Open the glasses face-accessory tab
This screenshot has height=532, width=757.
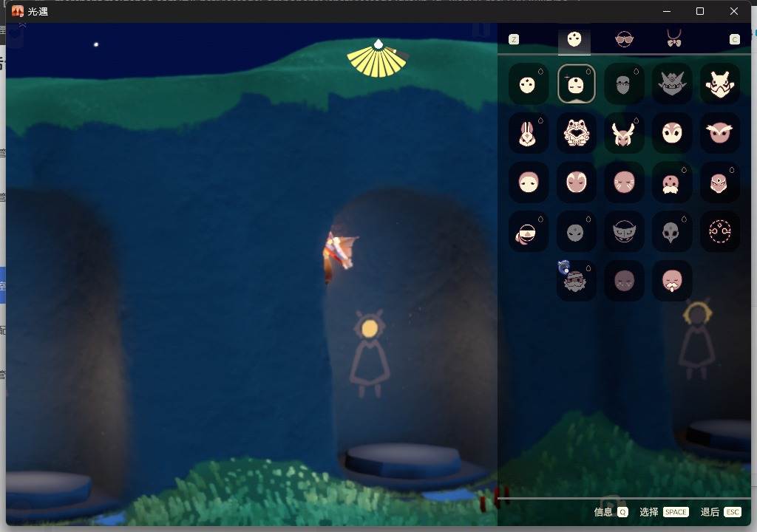click(624, 39)
